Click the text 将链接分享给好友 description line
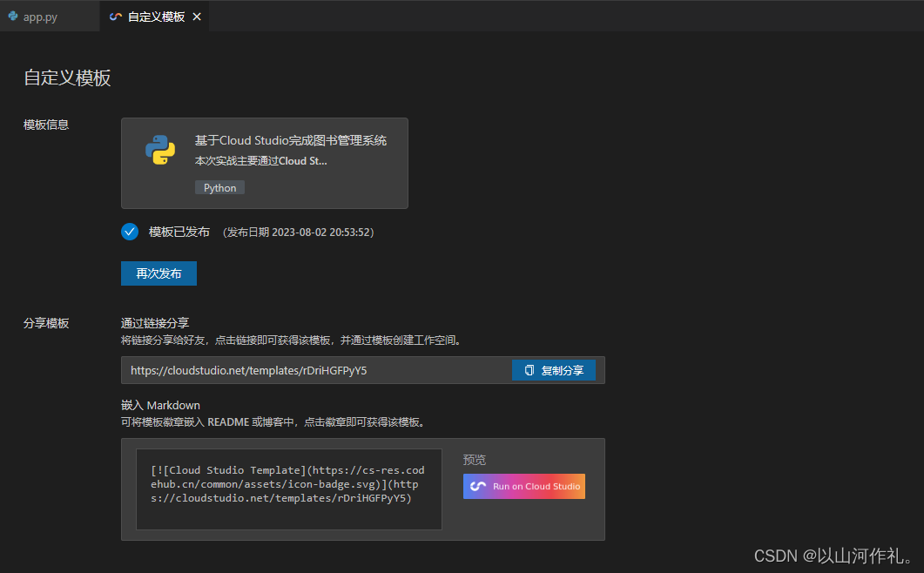The height and width of the screenshot is (573, 924). (293, 340)
